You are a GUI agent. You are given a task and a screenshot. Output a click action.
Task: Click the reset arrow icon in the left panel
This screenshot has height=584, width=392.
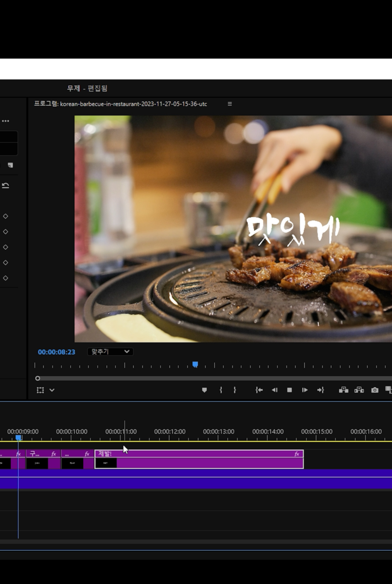pos(6,185)
